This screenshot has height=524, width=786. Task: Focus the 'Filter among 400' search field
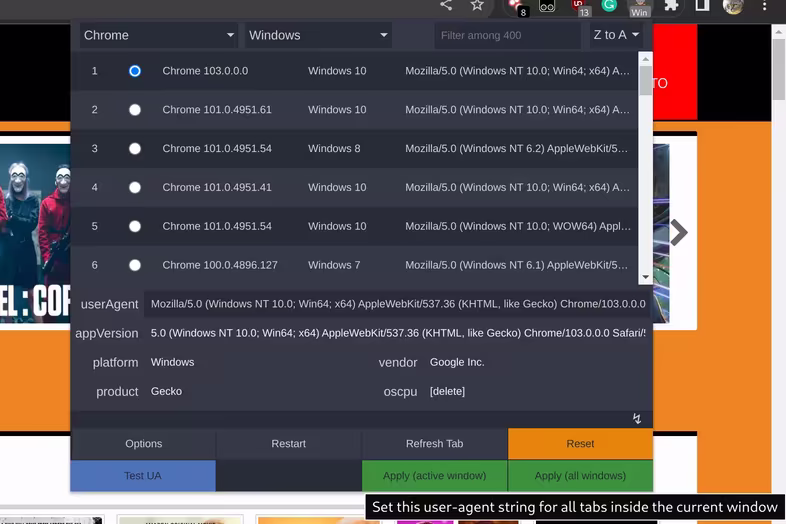(507, 36)
